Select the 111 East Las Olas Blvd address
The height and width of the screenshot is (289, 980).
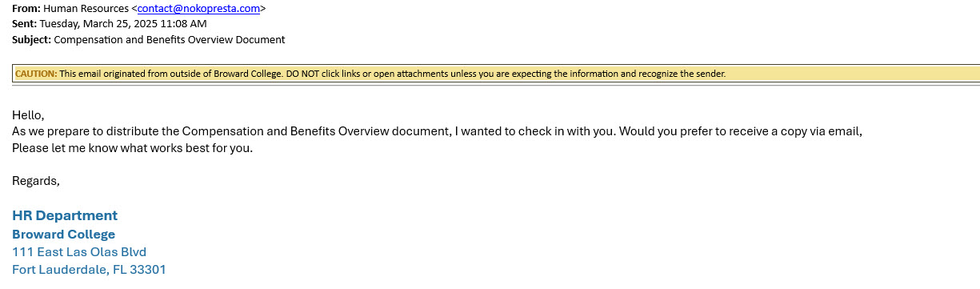click(79, 252)
